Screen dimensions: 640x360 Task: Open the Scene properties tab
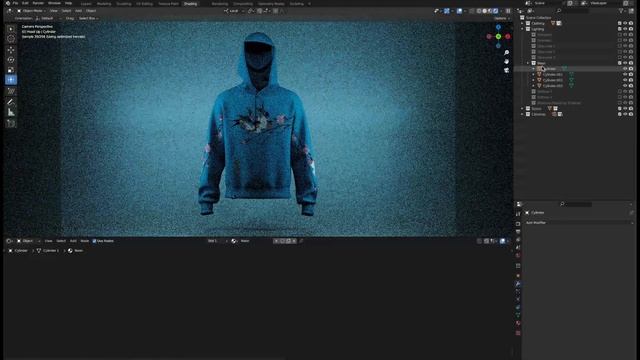(x=518, y=247)
